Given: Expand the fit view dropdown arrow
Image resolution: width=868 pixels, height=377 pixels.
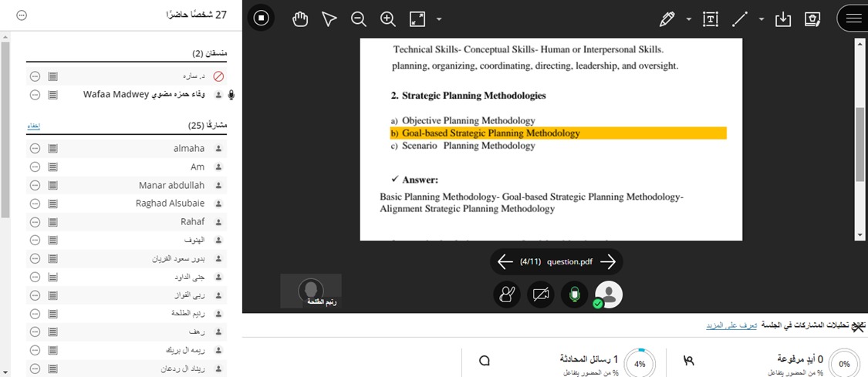Looking at the screenshot, I should coord(439,19).
